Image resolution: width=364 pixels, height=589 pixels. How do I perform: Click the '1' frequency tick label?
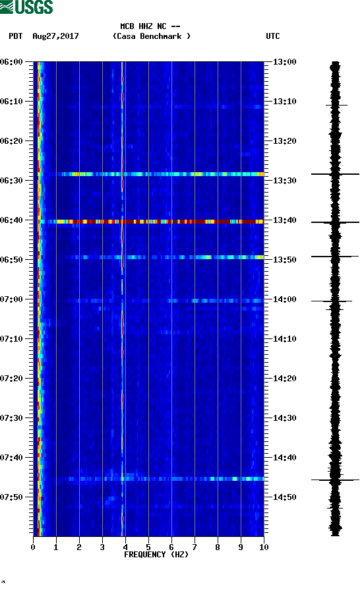click(56, 547)
